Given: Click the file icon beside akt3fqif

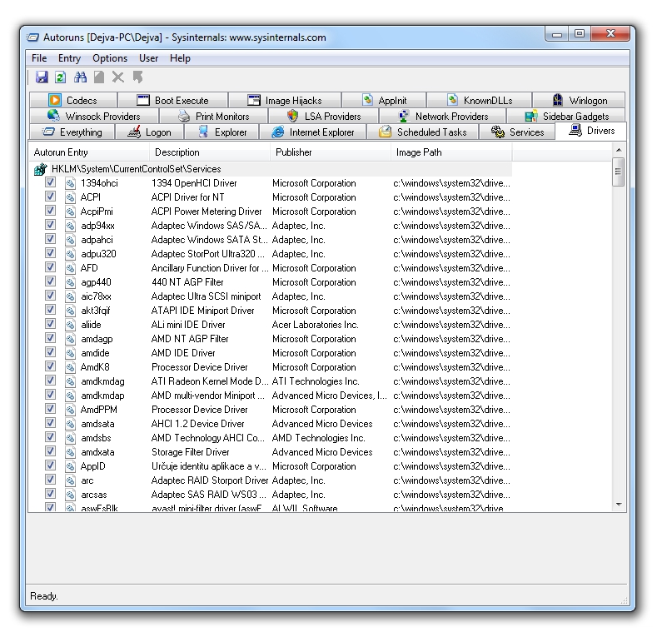Looking at the screenshot, I should coord(70,311).
